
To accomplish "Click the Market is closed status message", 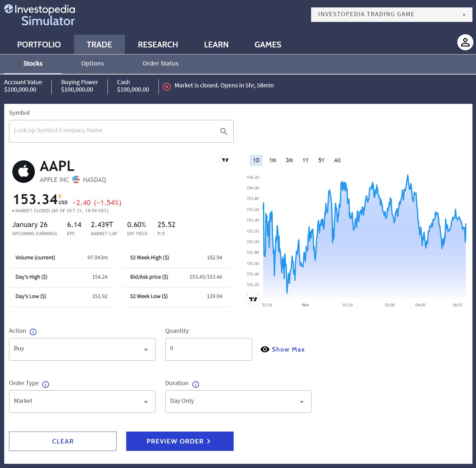I will (x=224, y=85).
